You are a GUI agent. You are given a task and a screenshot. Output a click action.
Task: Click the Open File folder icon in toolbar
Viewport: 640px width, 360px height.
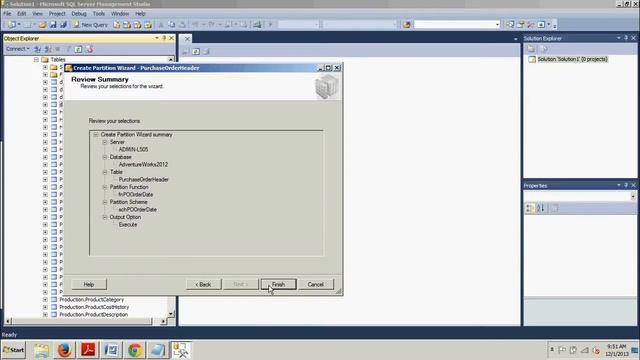pos(42,25)
